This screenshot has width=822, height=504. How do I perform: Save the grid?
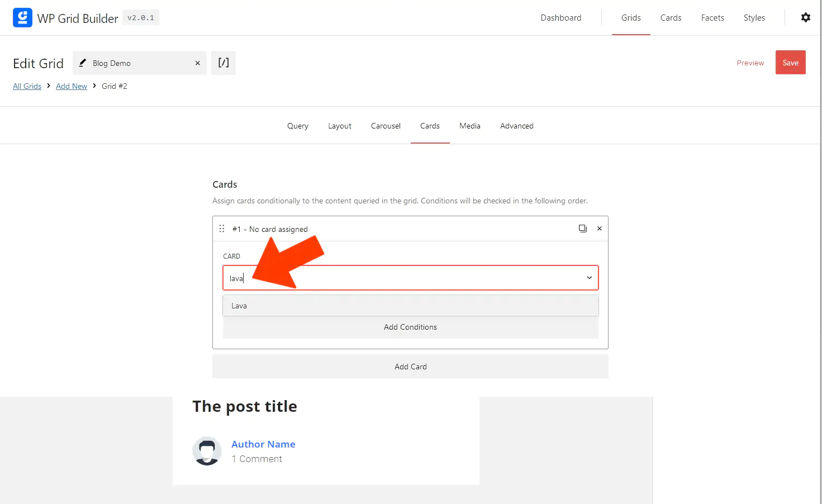(791, 63)
